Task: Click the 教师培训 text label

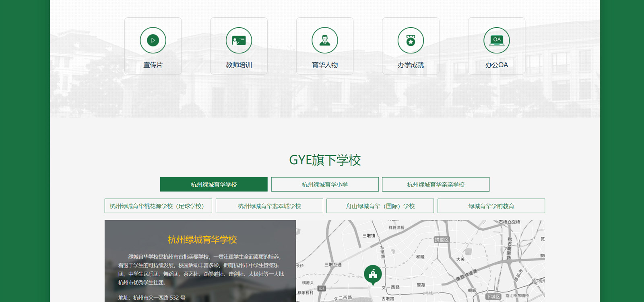Action: [x=239, y=65]
